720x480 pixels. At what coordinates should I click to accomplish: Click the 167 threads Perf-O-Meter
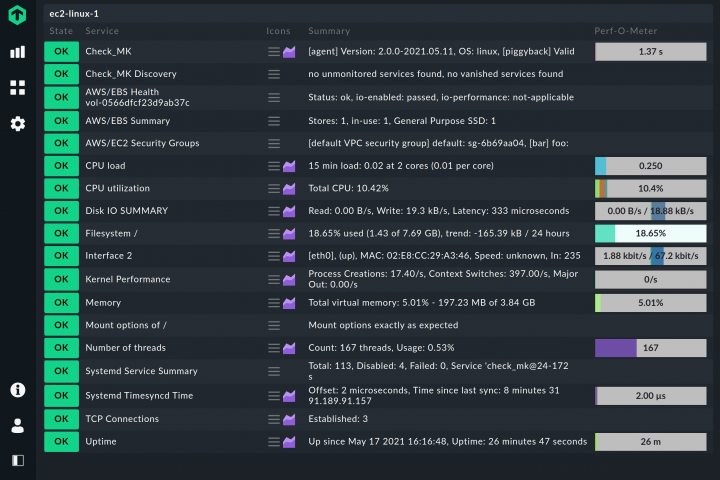click(x=651, y=348)
